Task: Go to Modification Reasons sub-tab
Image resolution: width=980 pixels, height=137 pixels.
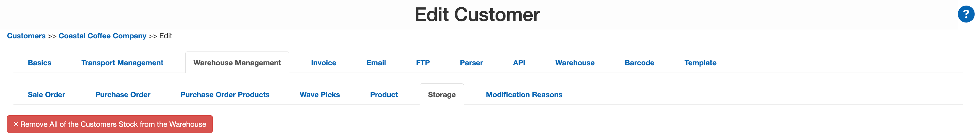Action: (524, 95)
